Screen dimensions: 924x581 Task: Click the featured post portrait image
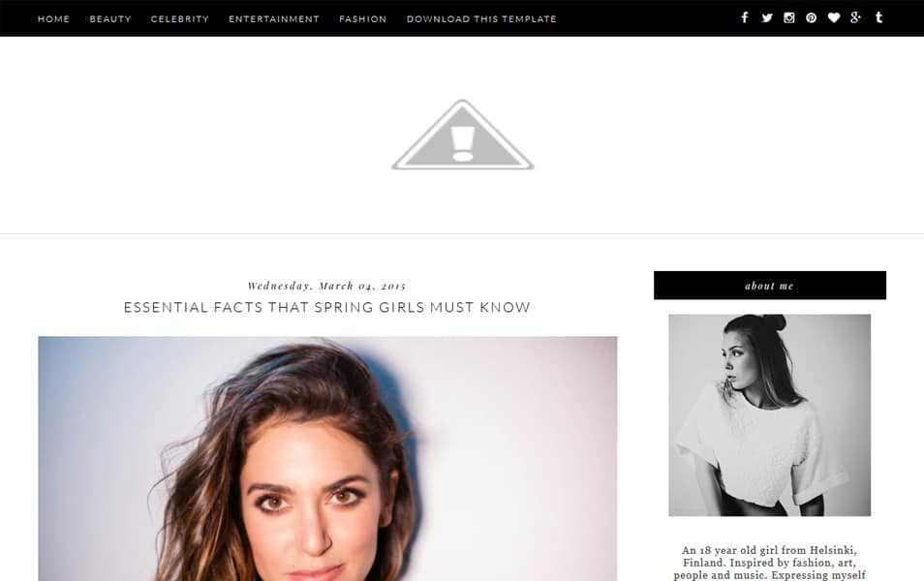click(x=327, y=458)
